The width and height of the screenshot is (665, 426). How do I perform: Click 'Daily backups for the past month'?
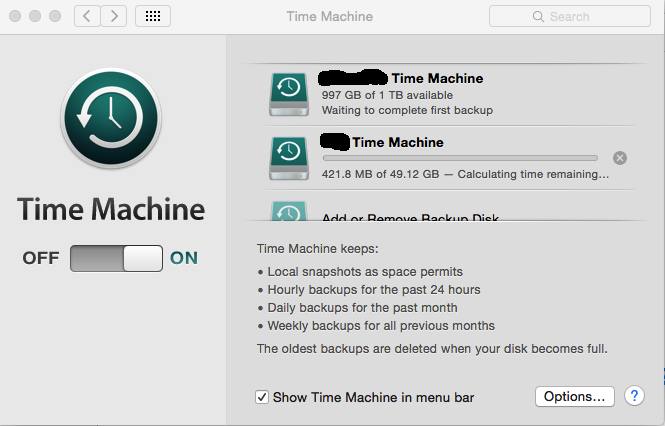(362, 308)
